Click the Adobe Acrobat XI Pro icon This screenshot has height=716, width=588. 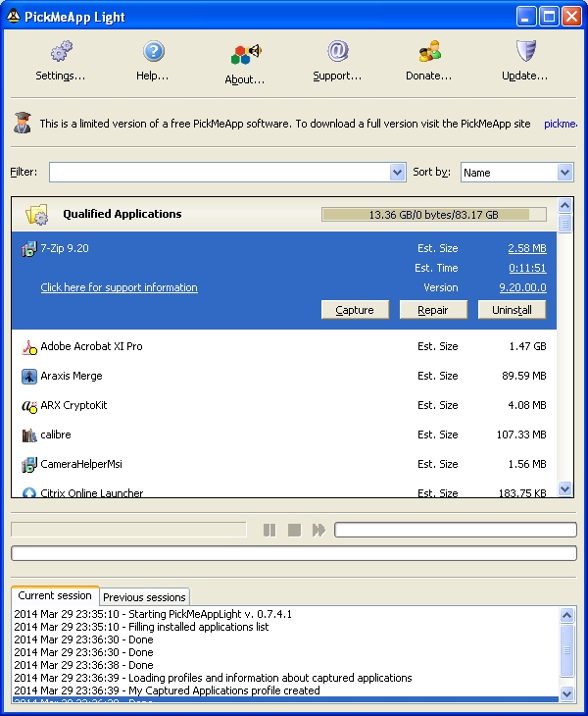29,347
